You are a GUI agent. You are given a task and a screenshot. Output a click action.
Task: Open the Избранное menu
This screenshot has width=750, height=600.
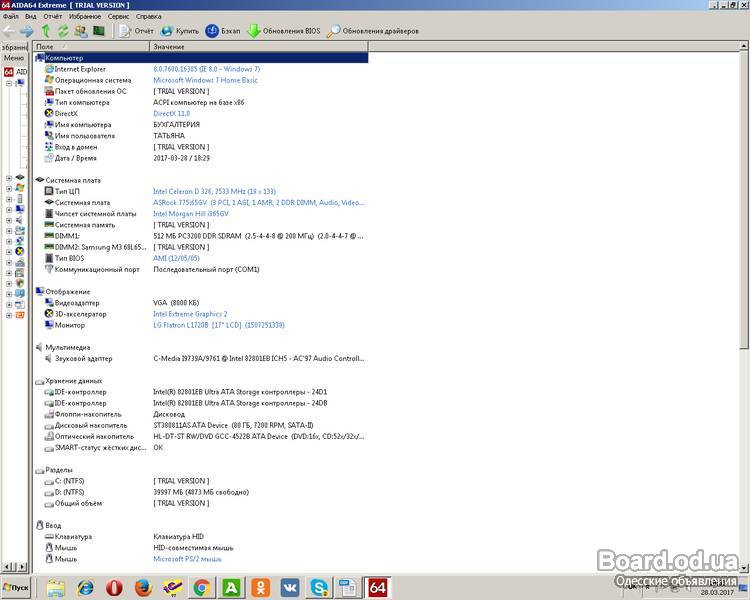pyautogui.click(x=85, y=16)
